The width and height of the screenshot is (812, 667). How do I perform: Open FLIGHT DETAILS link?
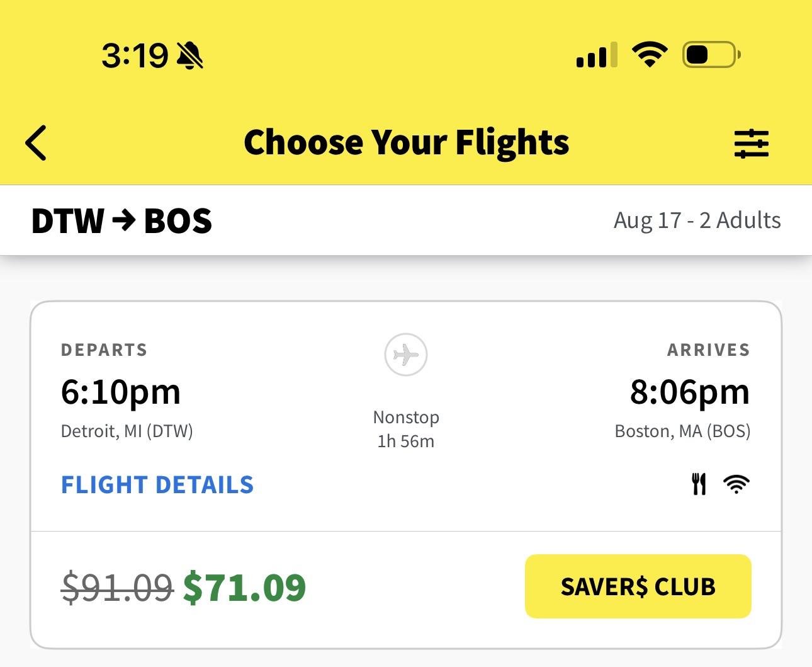point(157,485)
